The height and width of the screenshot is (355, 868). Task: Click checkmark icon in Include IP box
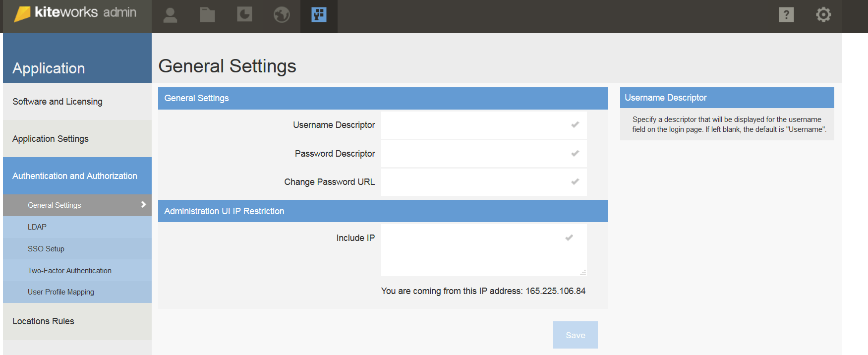(x=569, y=237)
